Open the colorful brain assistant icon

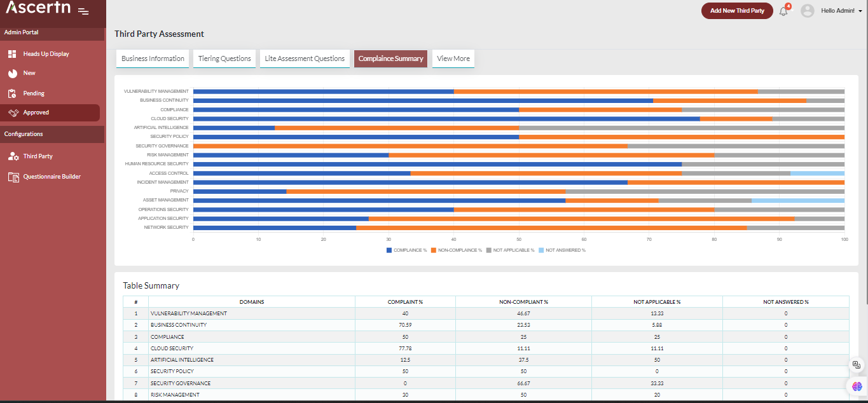(x=857, y=386)
